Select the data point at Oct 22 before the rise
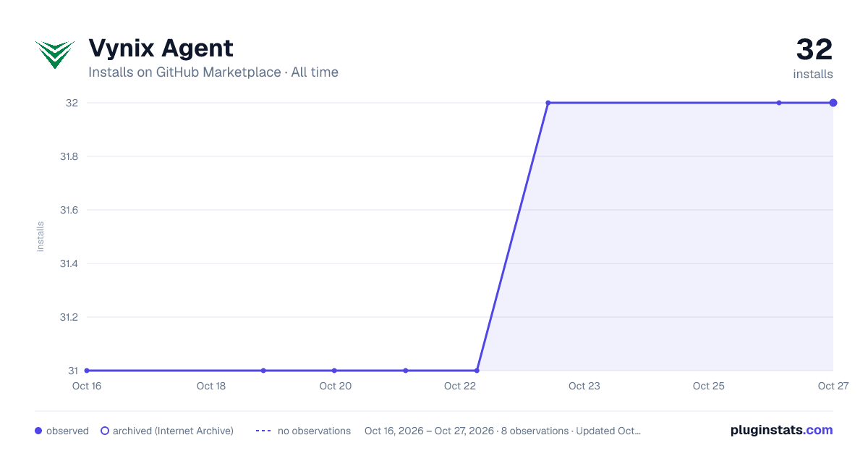 (x=477, y=371)
